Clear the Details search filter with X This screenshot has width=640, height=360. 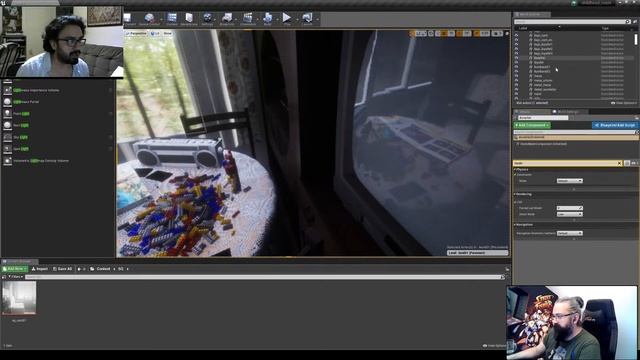(620, 163)
